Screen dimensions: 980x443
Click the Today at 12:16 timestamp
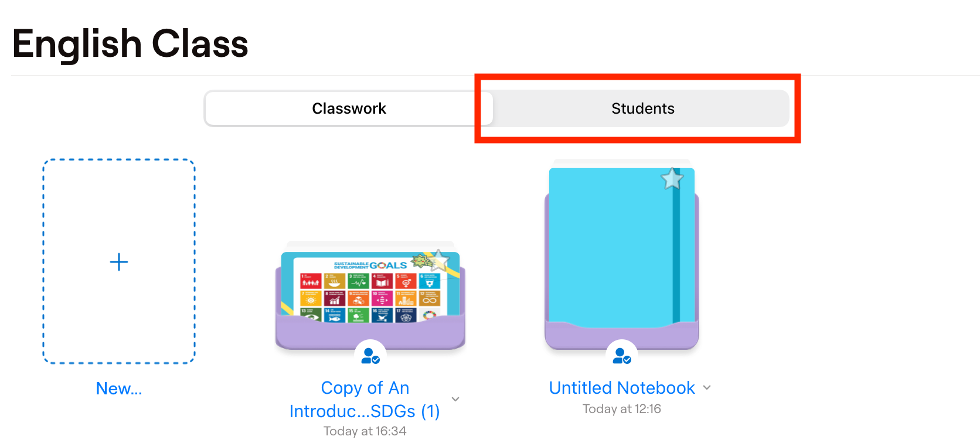click(621, 409)
